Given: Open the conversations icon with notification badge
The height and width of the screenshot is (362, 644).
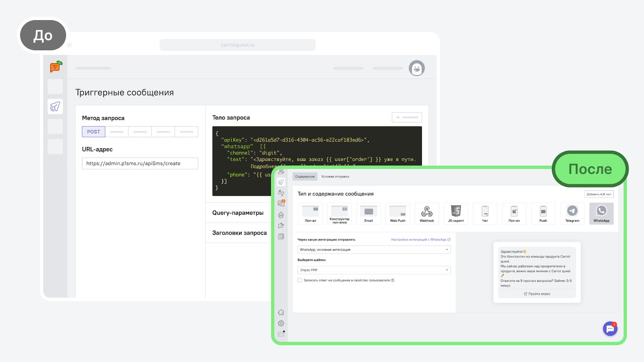Looking at the screenshot, I should (281, 204).
